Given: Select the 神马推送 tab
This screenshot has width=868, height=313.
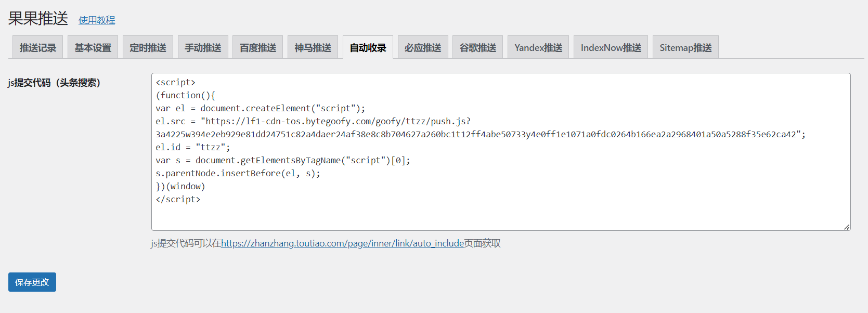Looking at the screenshot, I should (x=313, y=47).
